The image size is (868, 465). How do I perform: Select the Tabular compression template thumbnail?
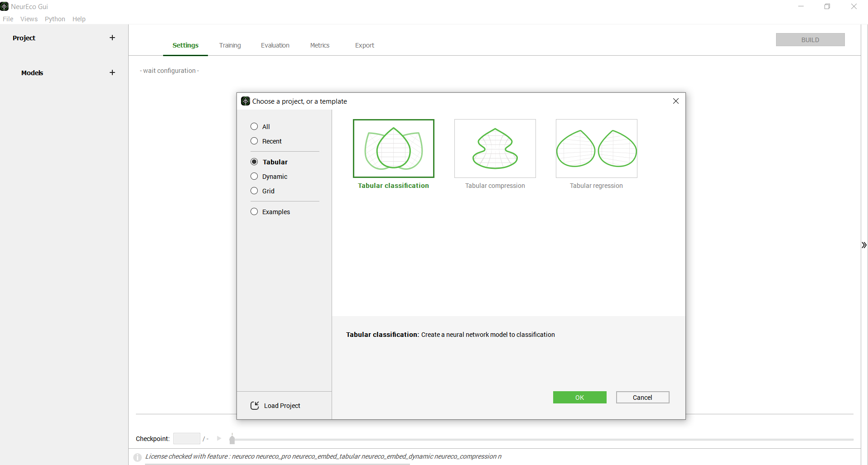(x=495, y=149)
